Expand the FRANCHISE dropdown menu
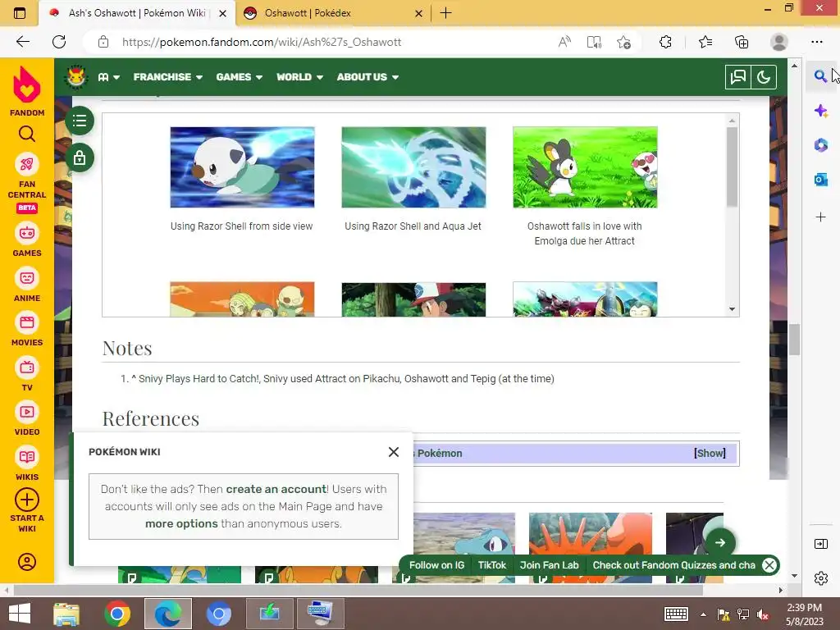840x630 pixels. [167, 77]
